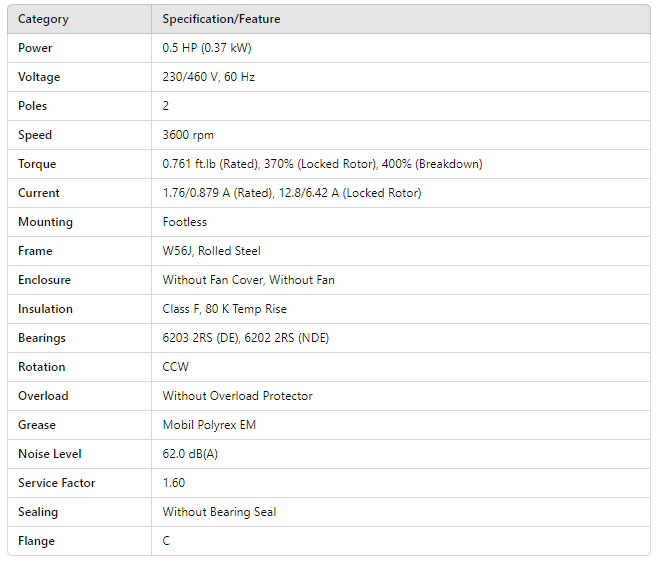Image resolution: width=660 pixels, height=561 pixels.
Task: Select the 3600 rpm speed value
Action: pos(188,135)
